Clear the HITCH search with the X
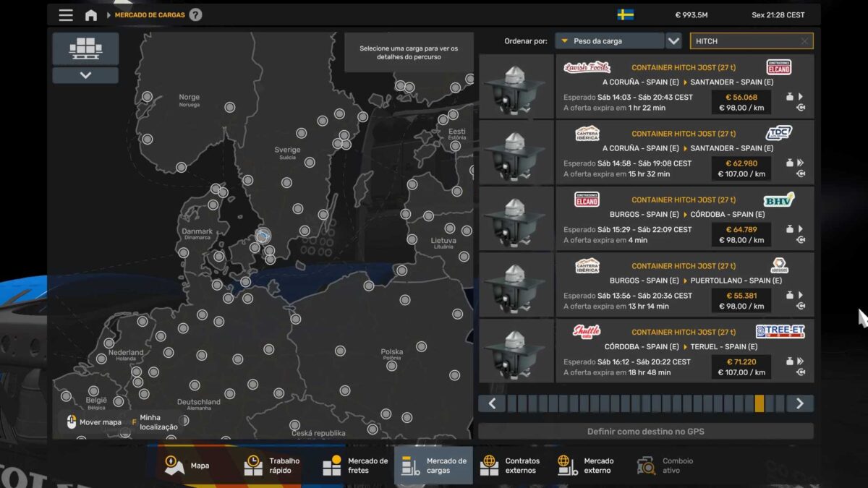Image resolution: width=868 pixels, height=488 pixels. pyautogui.click(x=804, y=41)
